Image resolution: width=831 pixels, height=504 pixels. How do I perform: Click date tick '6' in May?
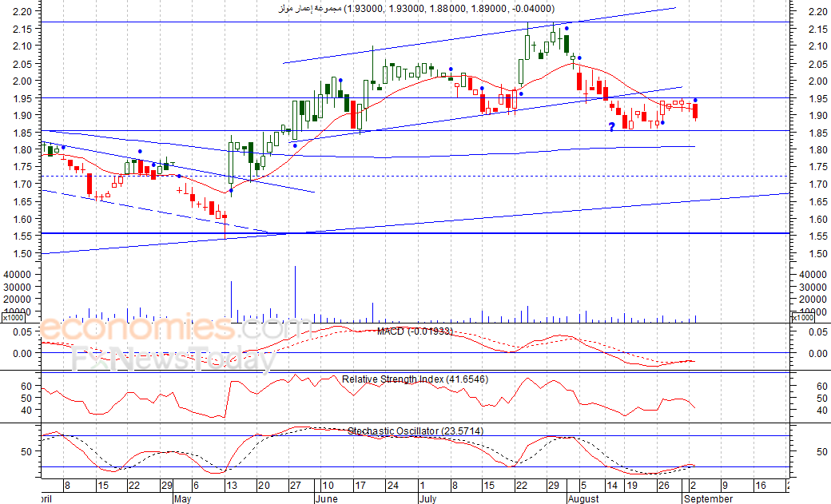point(196,486)
